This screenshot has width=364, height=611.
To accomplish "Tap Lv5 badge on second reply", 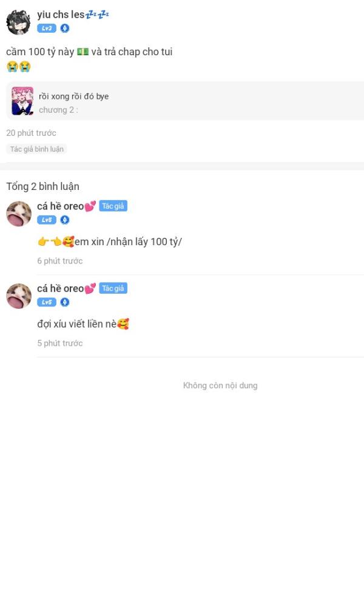I will (47, 302).
